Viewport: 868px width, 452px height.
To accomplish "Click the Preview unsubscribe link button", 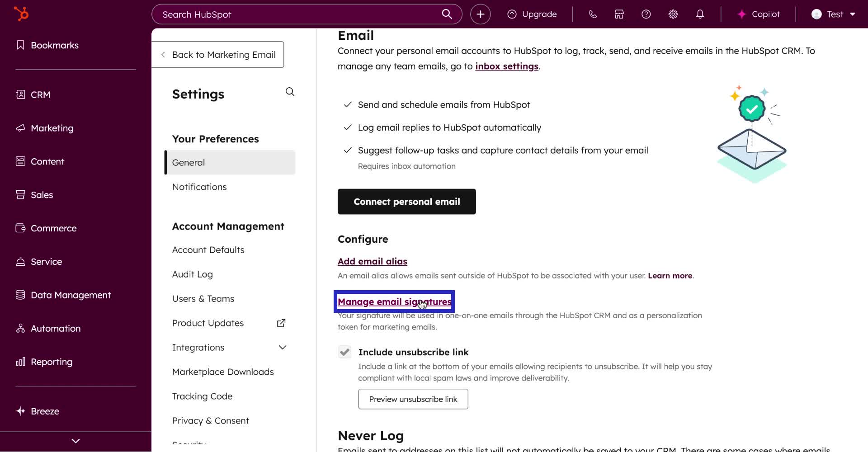I will pos(412,399).
